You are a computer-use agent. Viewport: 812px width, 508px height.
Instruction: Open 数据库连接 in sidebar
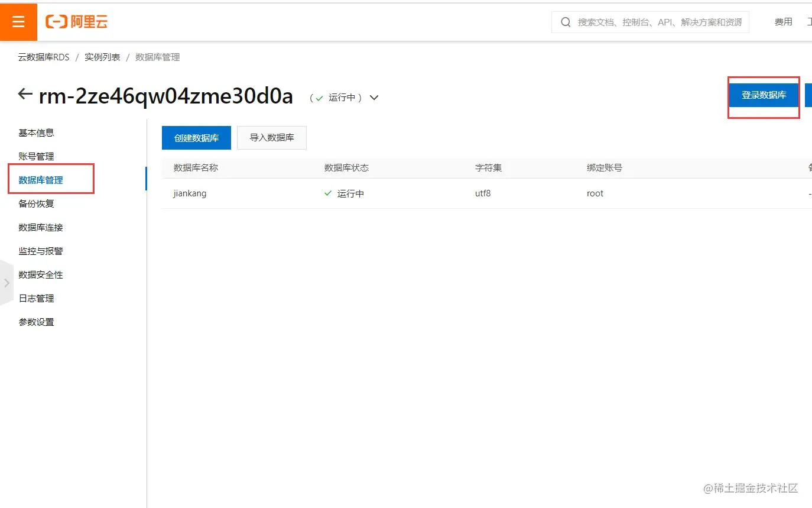point(41,228)
